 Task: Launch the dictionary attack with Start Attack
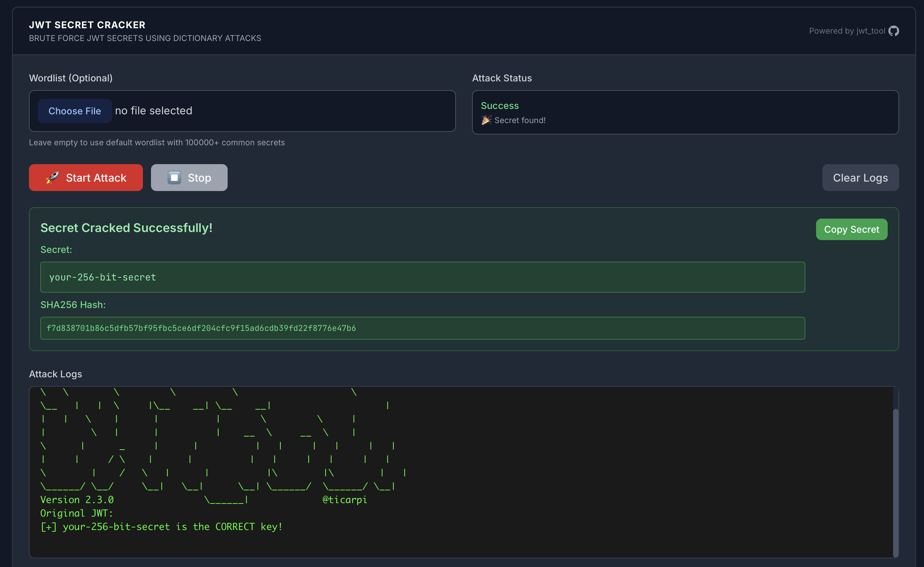pos(85,177)
